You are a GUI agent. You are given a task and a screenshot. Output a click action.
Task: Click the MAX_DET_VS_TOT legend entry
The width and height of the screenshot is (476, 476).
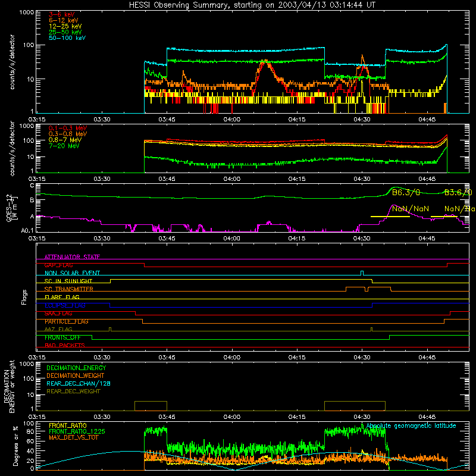73,437
